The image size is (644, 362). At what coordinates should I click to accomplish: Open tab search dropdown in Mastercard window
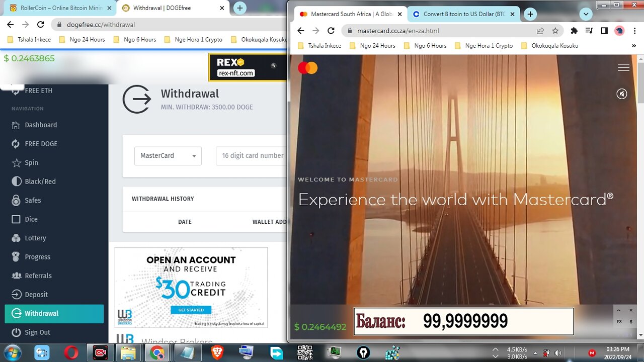pos(586,14)
